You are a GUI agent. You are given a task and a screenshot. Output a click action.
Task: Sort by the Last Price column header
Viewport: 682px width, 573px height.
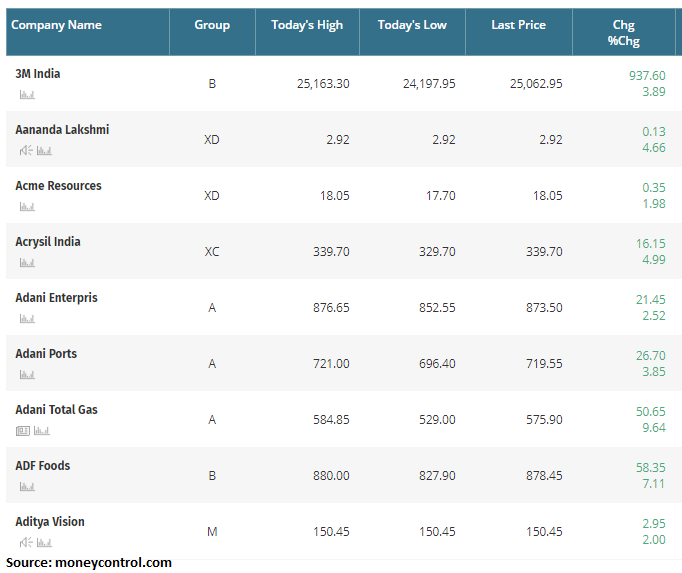(517, 25)
